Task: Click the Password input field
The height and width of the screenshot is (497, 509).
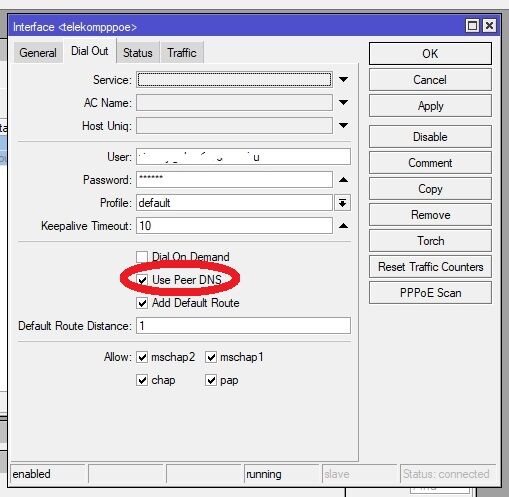Action: (234, 180)
